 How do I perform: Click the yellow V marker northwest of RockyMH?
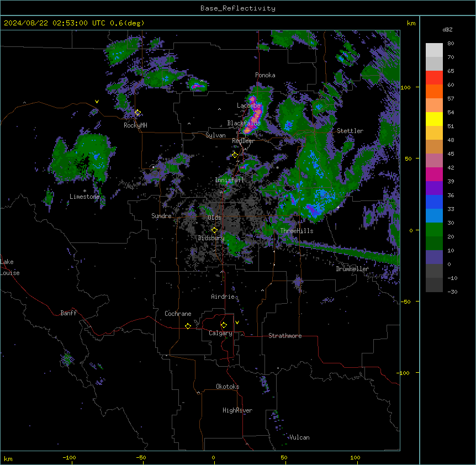97,102
